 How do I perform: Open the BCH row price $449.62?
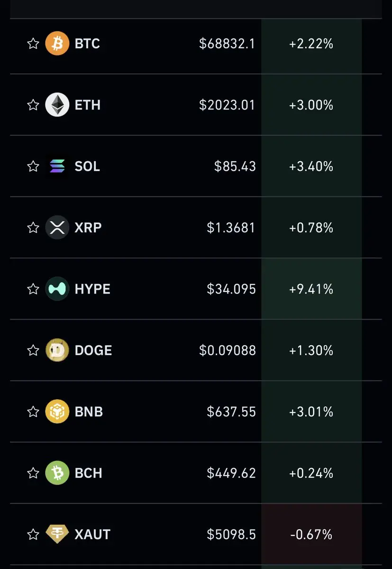(231, 473)
